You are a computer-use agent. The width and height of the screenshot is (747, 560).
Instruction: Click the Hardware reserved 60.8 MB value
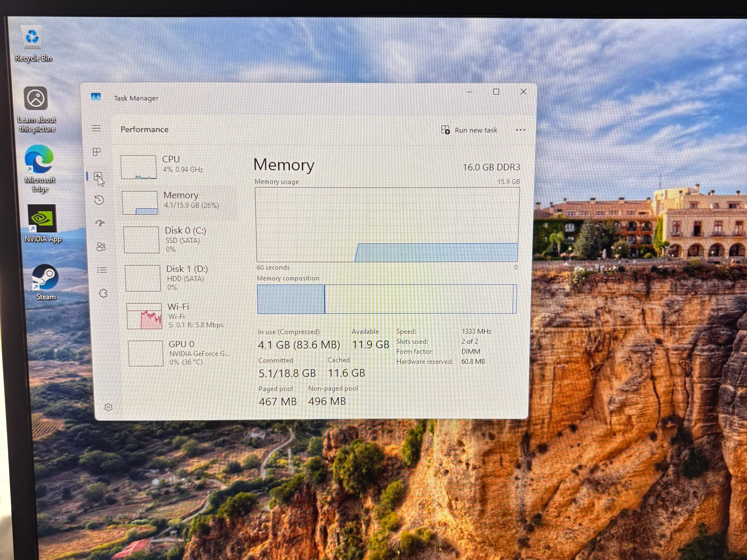tap(473, 362)
